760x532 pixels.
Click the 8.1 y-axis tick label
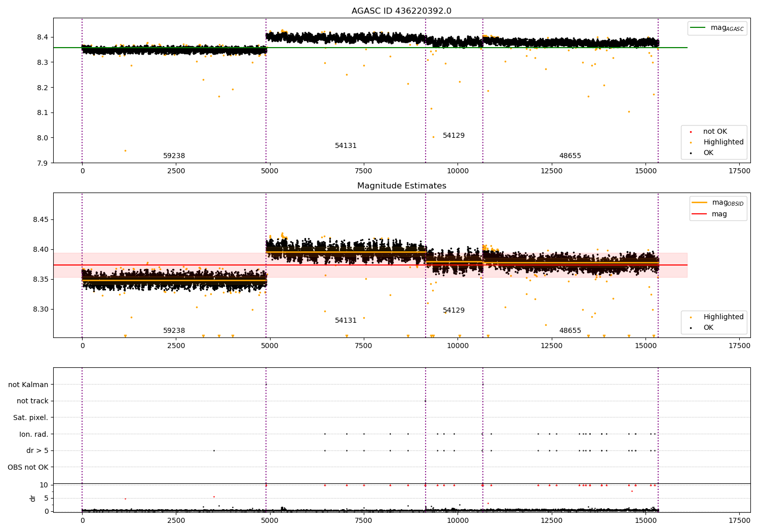coord(43,113)
